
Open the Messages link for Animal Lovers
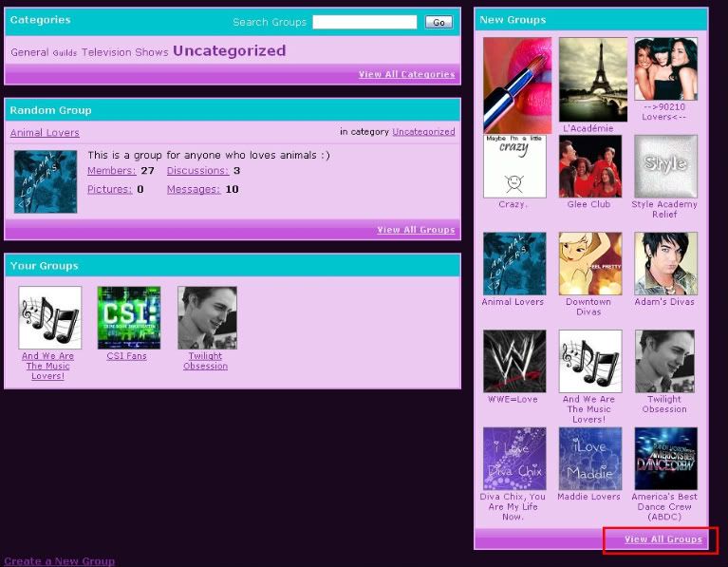point(194,189)
